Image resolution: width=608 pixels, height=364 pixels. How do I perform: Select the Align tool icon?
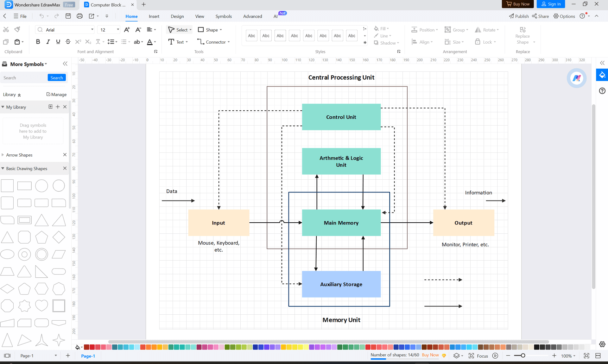pos(415,42)
